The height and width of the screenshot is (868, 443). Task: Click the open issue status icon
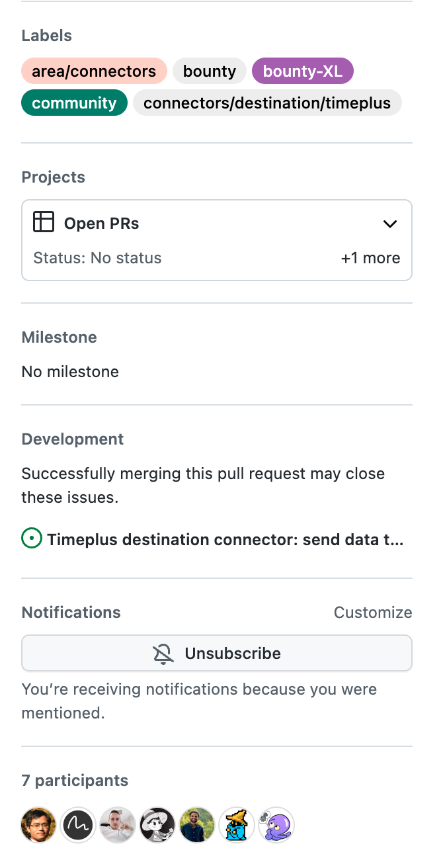tap(32, 539)
